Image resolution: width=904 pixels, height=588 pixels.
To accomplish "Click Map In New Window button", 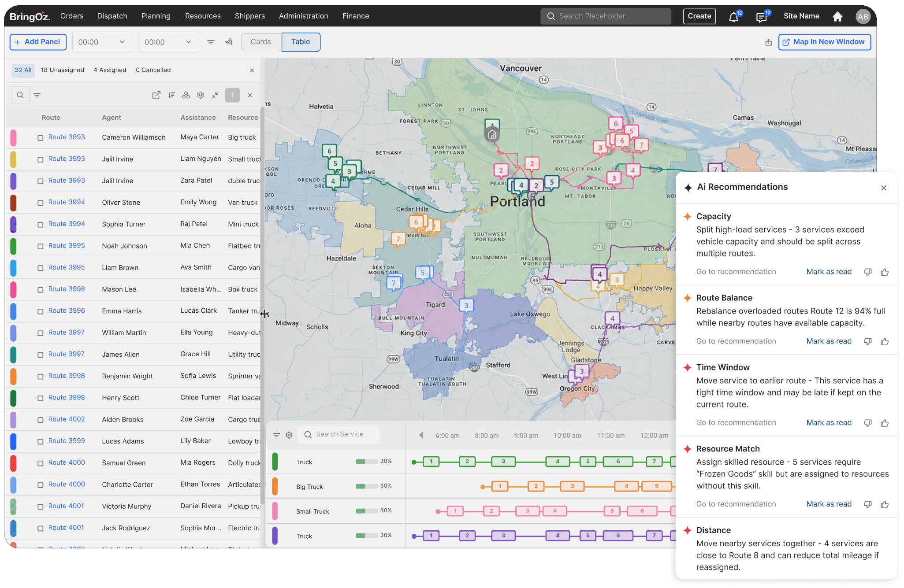I will click(824, 42).
